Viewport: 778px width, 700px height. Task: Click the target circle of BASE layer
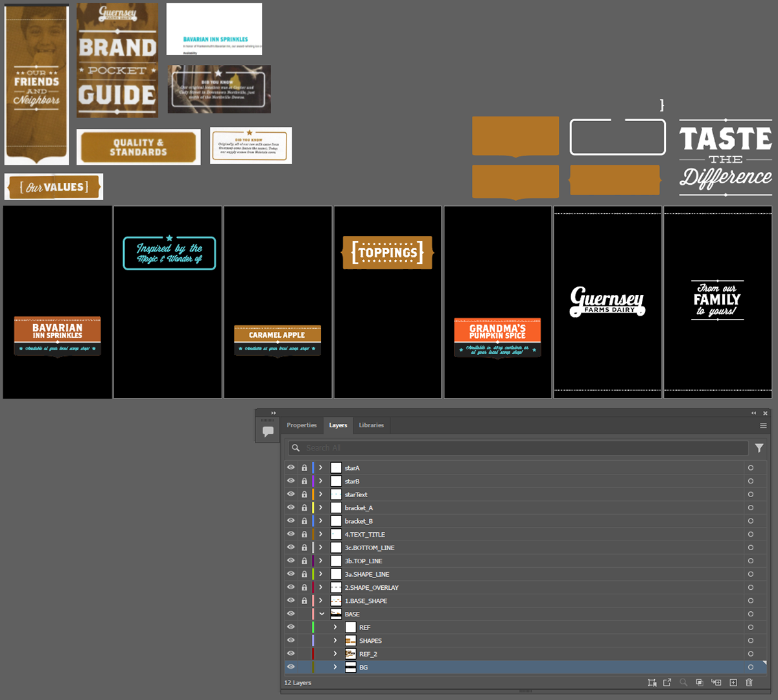(751, 614)
